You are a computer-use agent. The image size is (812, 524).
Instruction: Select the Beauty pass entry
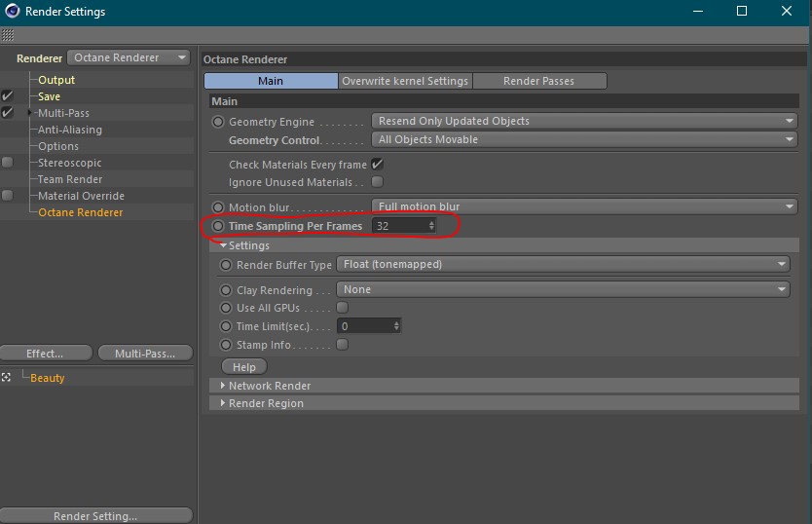click(47, 378)
